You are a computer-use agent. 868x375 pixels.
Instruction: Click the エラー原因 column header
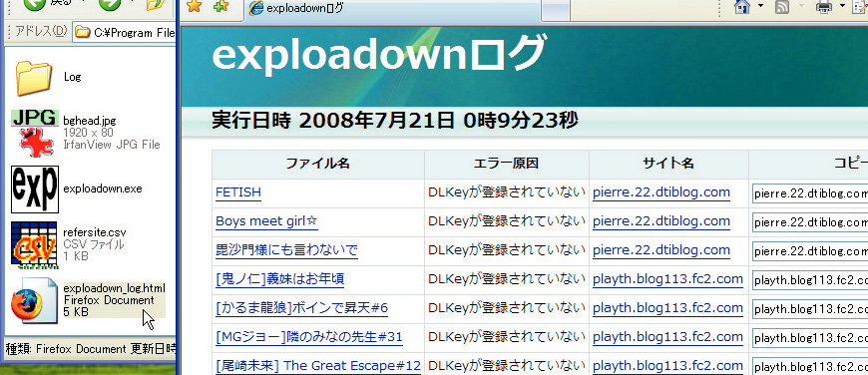click(507, 164)
